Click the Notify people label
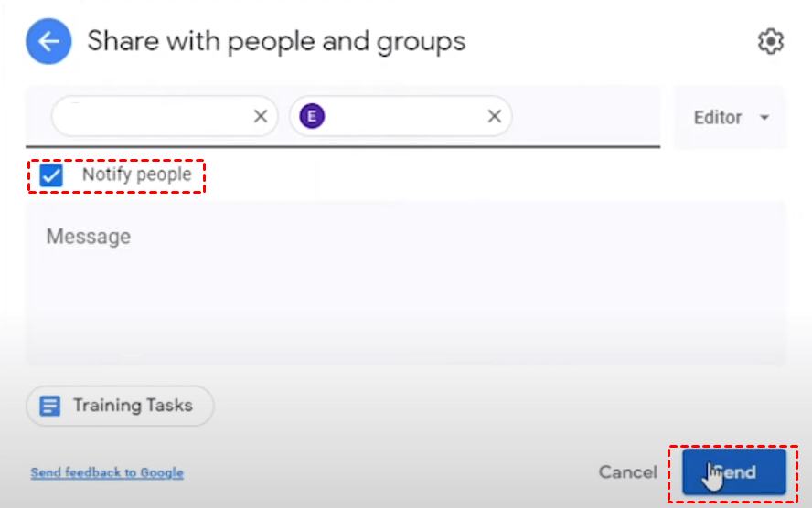Image resolution: width=812 pixels, height=508 pixels. [x=136, y=175]
